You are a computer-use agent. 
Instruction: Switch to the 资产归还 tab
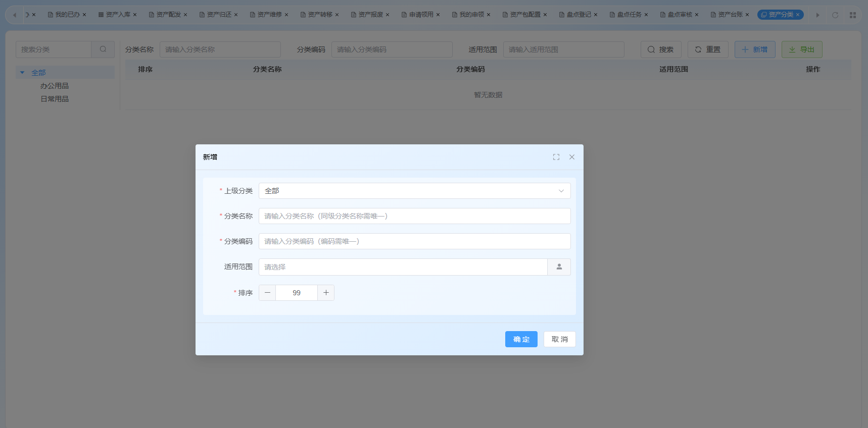219,15
